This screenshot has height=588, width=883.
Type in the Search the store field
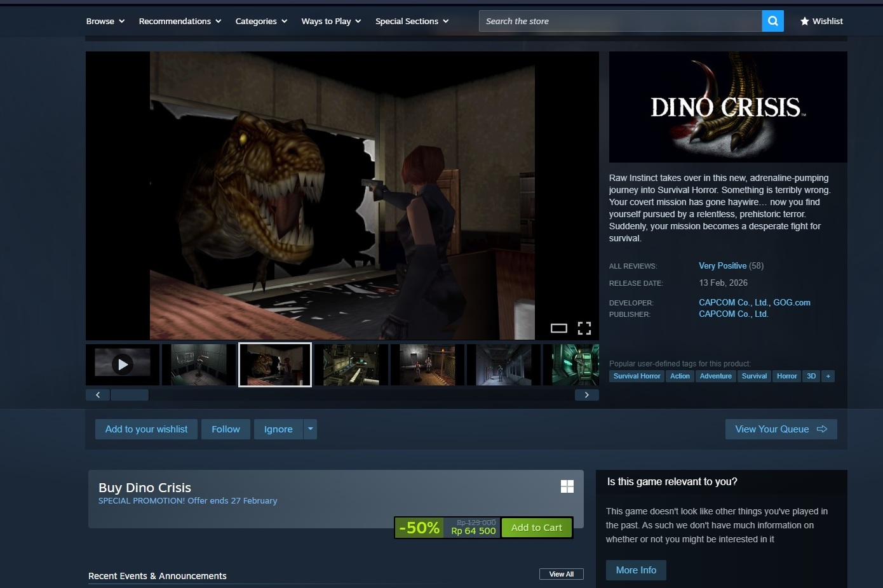619,22
